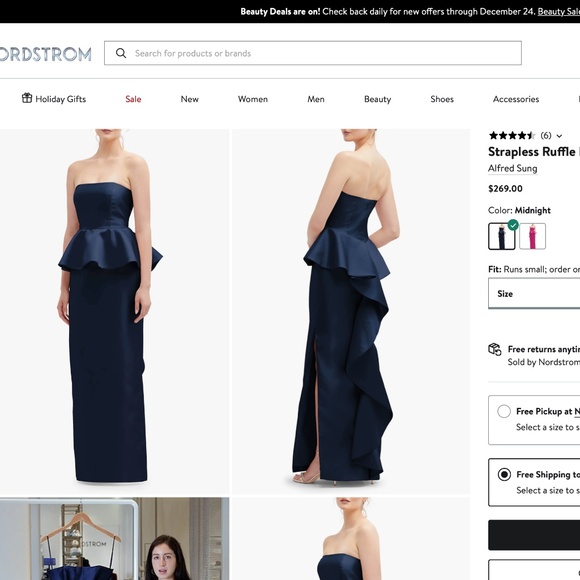
Task: Open the back view ruffle dress image
Action: click(x=351, y=311)
